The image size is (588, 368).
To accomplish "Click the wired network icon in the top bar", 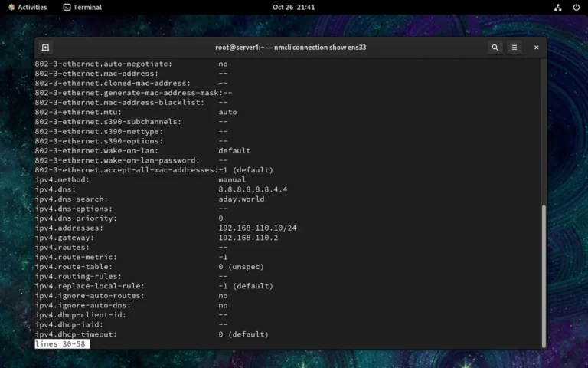I will tap(558, 7).
